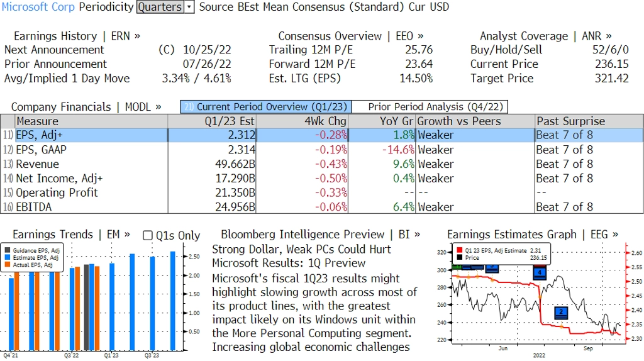Click Trailing 12M P/E value 25.76
Image resolution: width=644 pixels, height=361 pixels.
419,50
